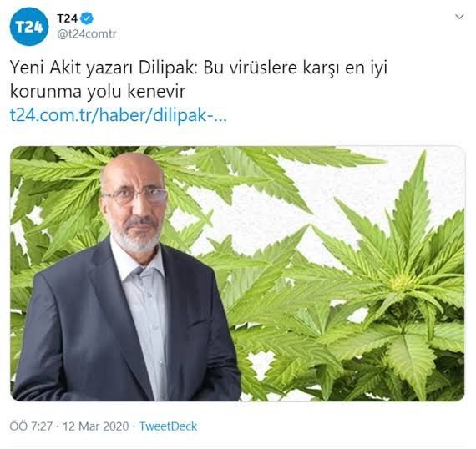Click the white "T24" letters inside the avatar
476x449 pixels.
click(29, 28)
